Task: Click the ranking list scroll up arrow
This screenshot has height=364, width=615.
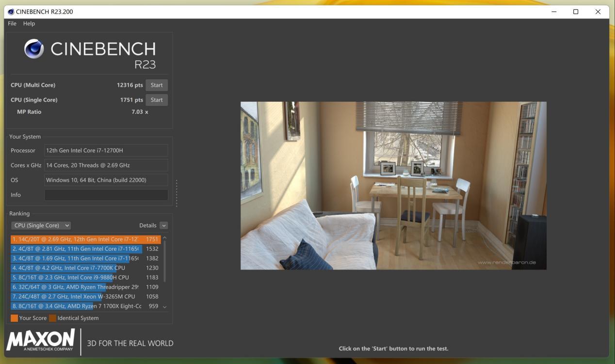Action: click(x=164, y=238)
